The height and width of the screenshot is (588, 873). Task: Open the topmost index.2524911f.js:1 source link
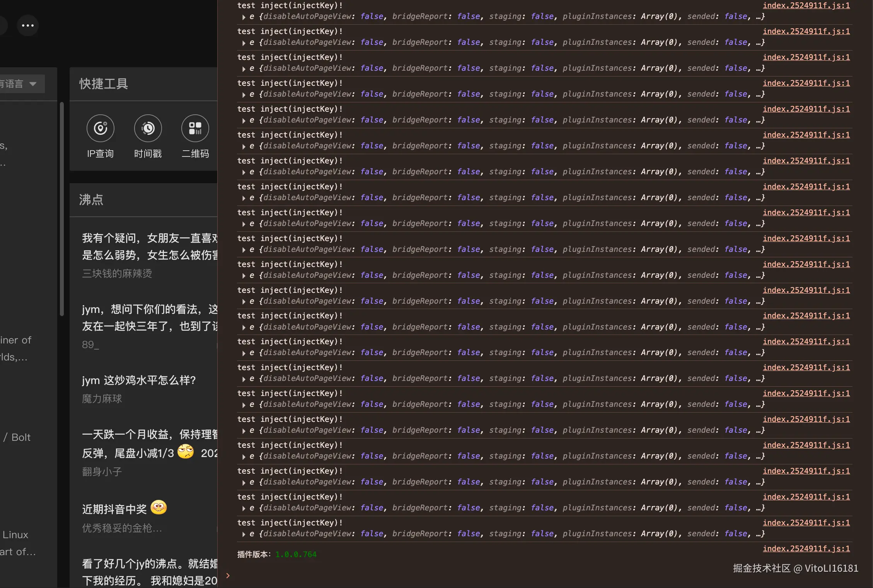[x=807, y=5]
